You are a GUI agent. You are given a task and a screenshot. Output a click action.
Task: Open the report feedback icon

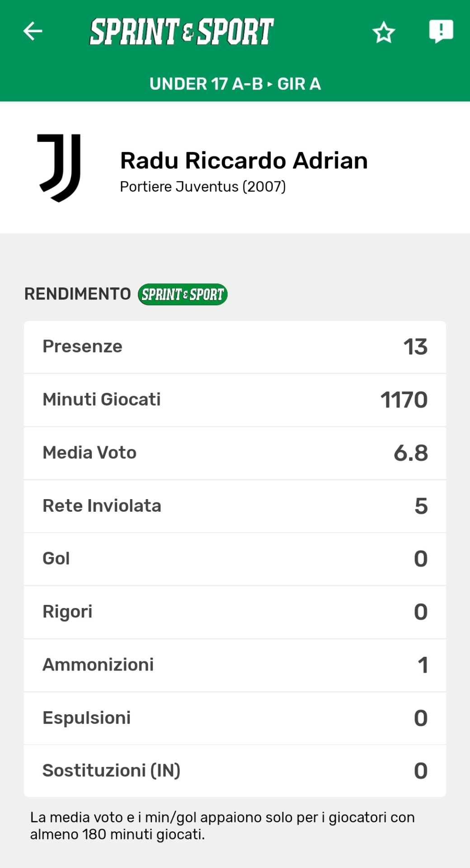441,31
